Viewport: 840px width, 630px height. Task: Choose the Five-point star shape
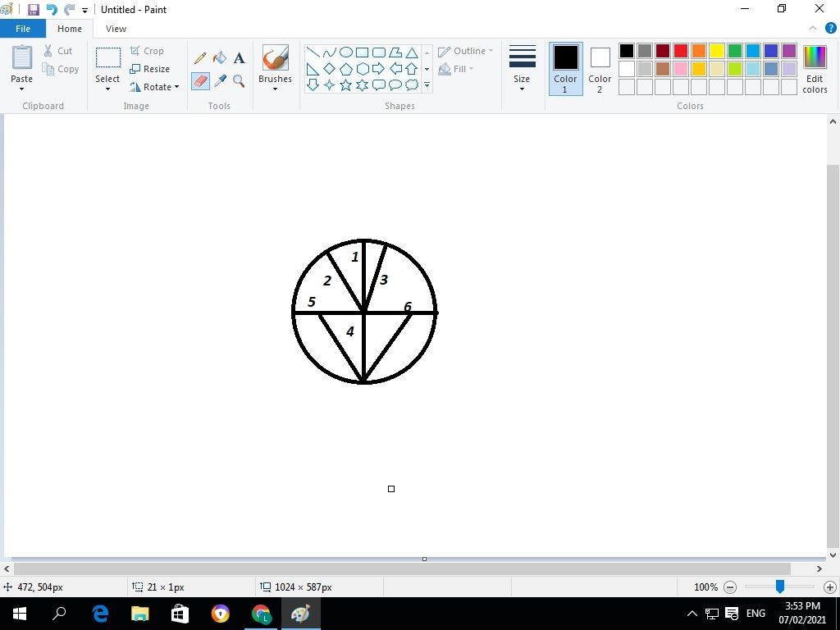(x=346, y=84)
